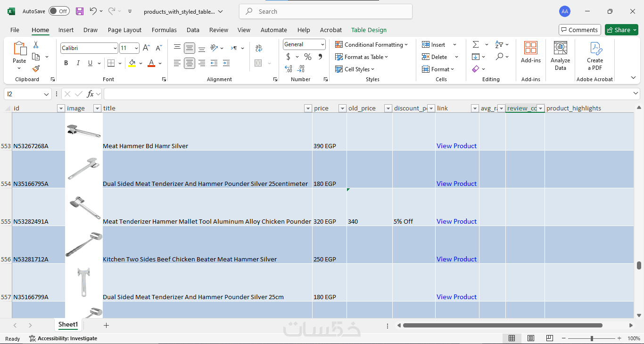Open View Product link in row 555
This screenshot has width=644, height=344.
[x=456, y=221]
